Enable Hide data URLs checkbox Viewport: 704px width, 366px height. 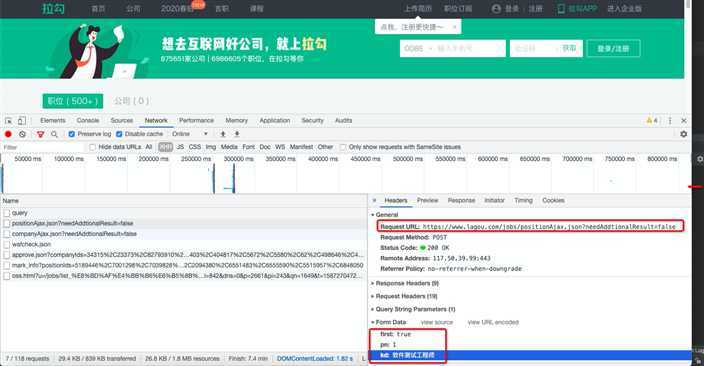point(92,147)
